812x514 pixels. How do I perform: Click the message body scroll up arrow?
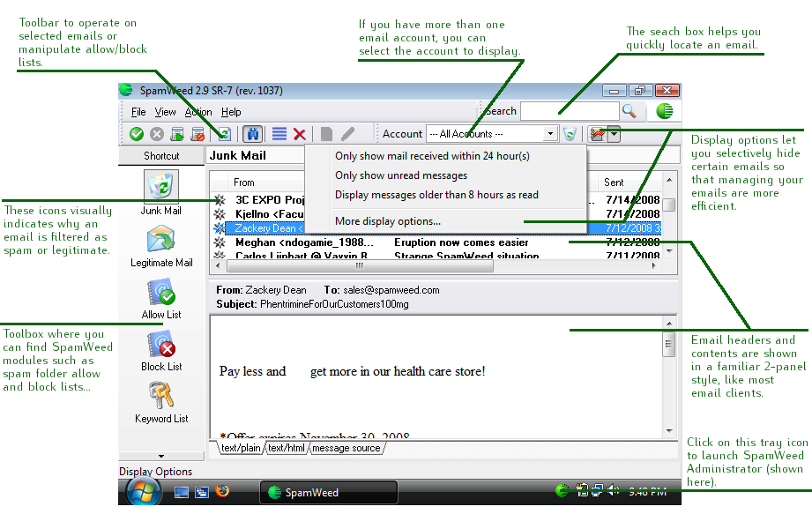(x=669, y=323)
